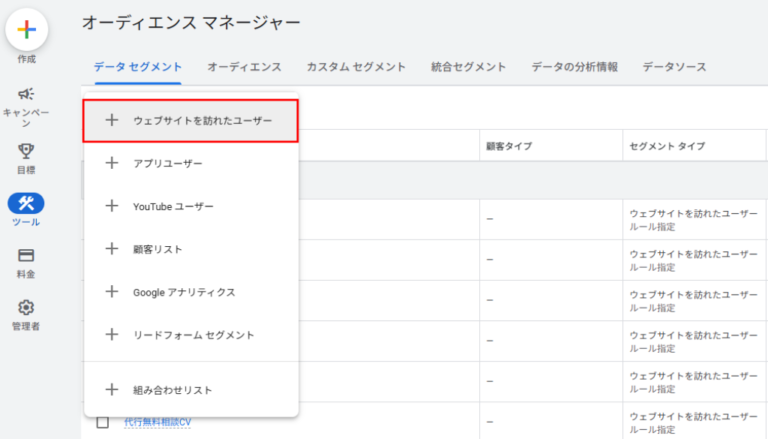Select the Tools wrench icon
The image size is (768, 439).
tap(26, 203)
